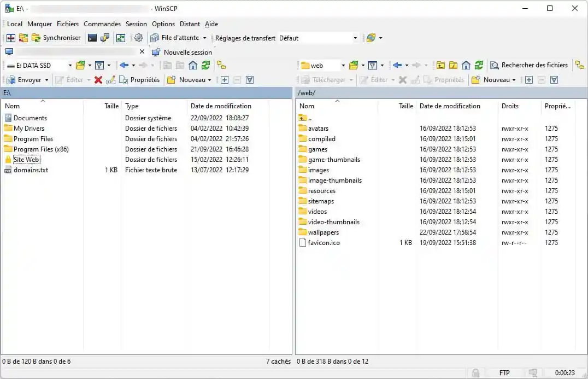
Task: Go to the local home directory
Action: 193,65
